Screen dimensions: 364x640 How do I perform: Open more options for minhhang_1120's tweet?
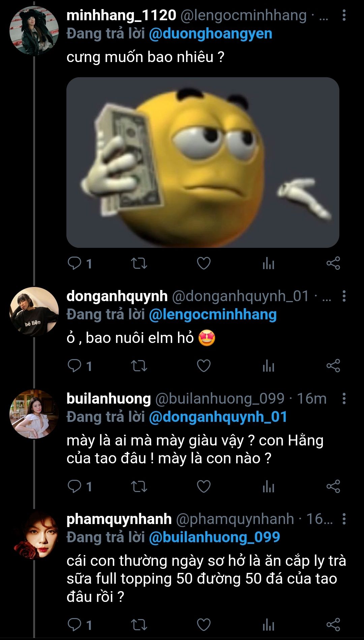tap(344, 16)
